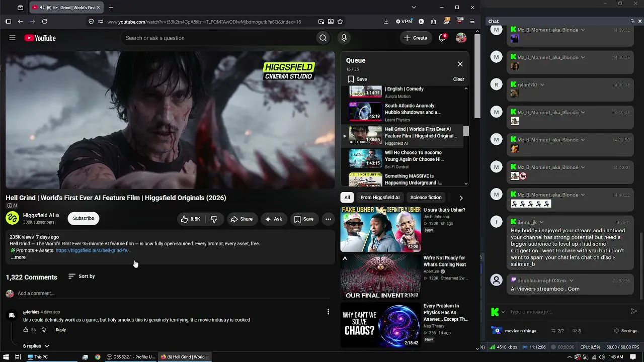The image size is (644, 362).
Task: Open ibnnu_jk chat user dropdown
Action: 541,222
